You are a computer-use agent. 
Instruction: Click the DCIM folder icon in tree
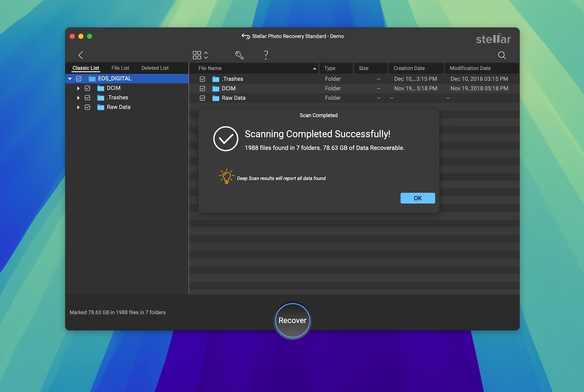[101, 88]
